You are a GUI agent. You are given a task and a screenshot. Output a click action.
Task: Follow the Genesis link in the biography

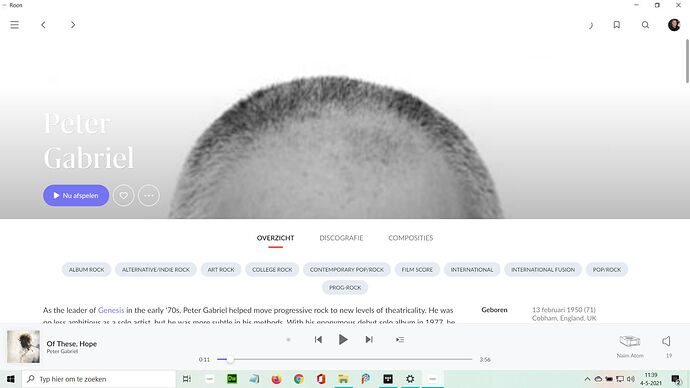tap(111, 310)
